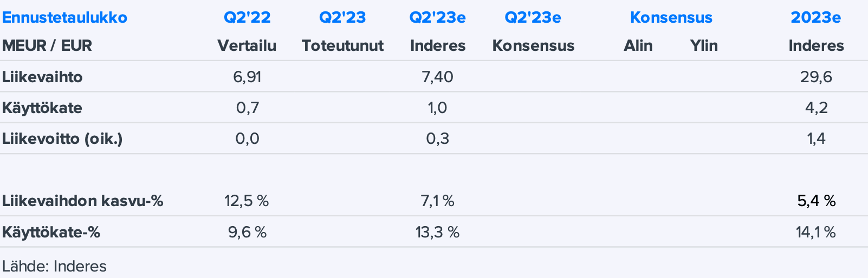Click the Ennustetaulukko table title
This screenshot has height=278, width=868.
(65, 18)
